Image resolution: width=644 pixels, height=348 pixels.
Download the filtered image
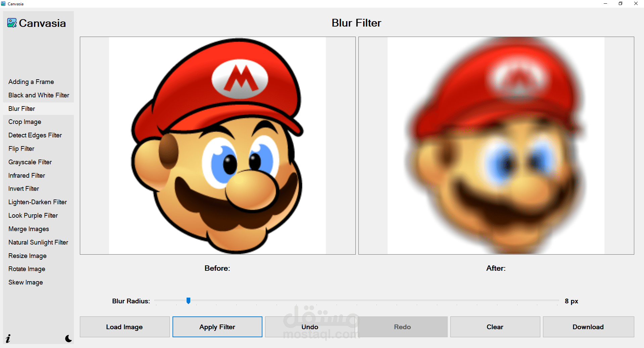588,327
